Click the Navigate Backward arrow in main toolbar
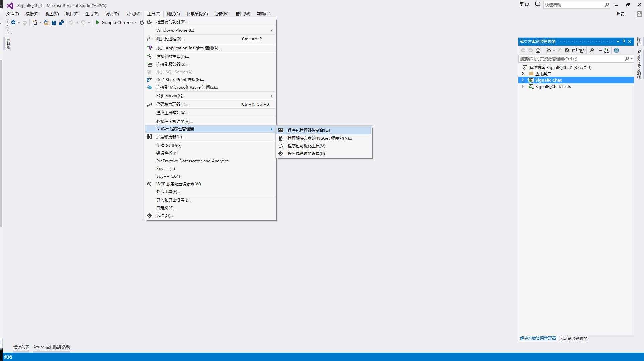 [13, 22]
